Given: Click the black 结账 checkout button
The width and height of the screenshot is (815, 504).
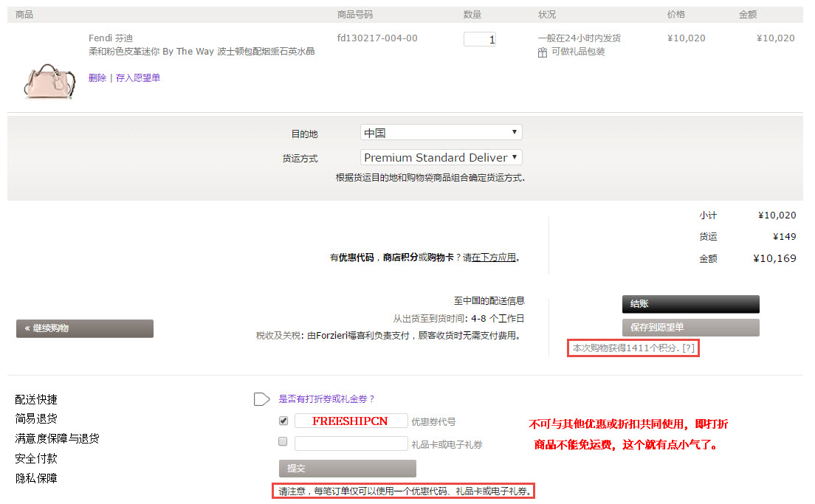Looking at the screenshot, I should (690, 304).
